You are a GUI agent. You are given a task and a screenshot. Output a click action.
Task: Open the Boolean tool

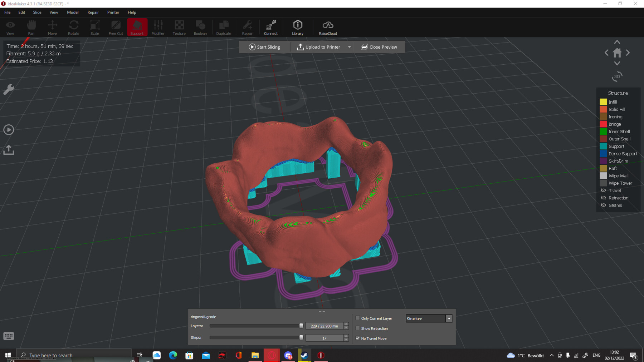tap(200, 27)
